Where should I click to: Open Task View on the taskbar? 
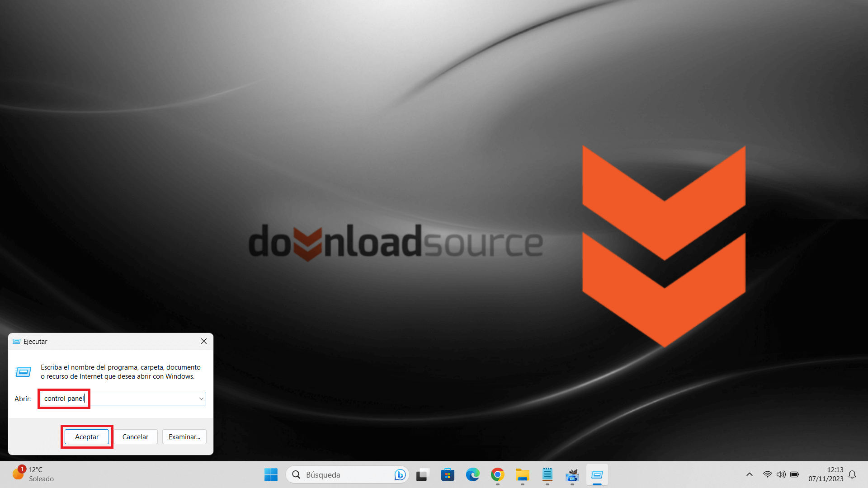pyautogui.click(x=423, y=474)
